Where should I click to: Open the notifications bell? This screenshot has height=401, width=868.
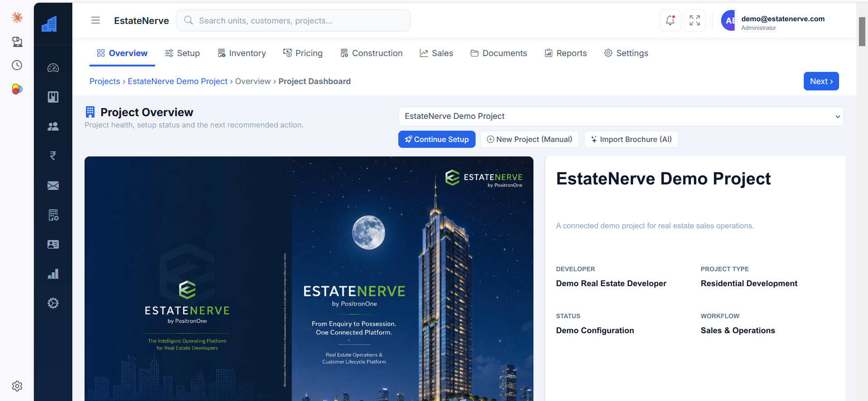click(670, 20)
